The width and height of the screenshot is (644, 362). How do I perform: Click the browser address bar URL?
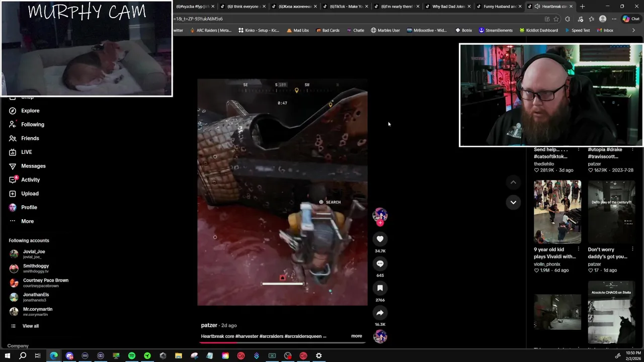(x=197, y=19)
